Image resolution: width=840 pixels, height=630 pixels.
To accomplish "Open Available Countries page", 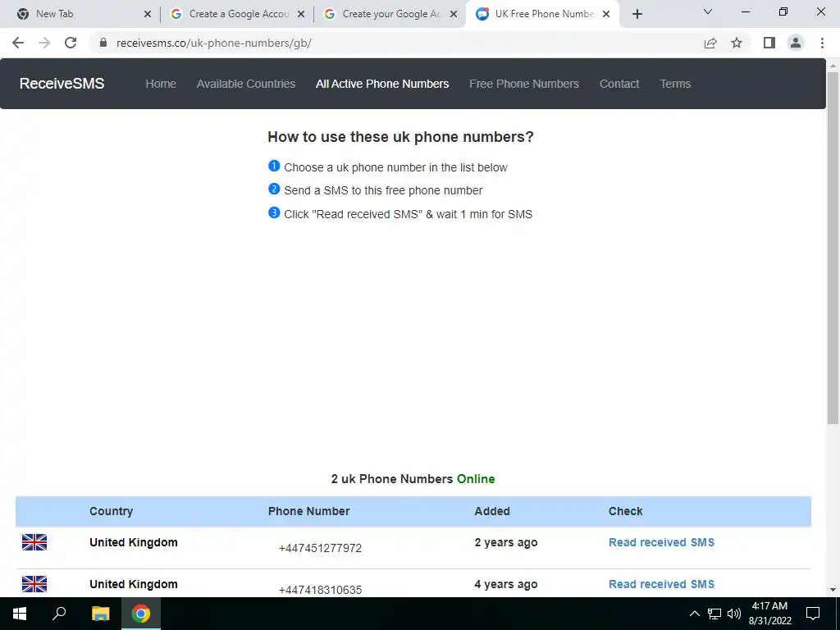I will click(x=246, y=84).
